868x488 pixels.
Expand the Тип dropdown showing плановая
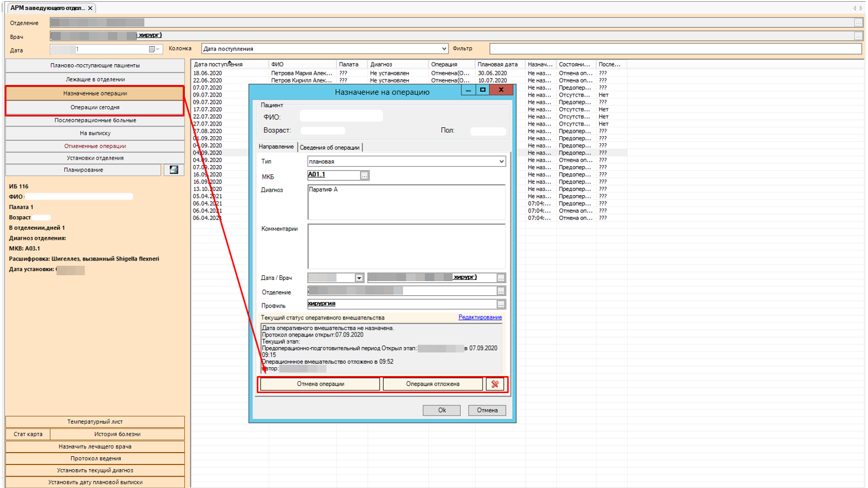501,161
